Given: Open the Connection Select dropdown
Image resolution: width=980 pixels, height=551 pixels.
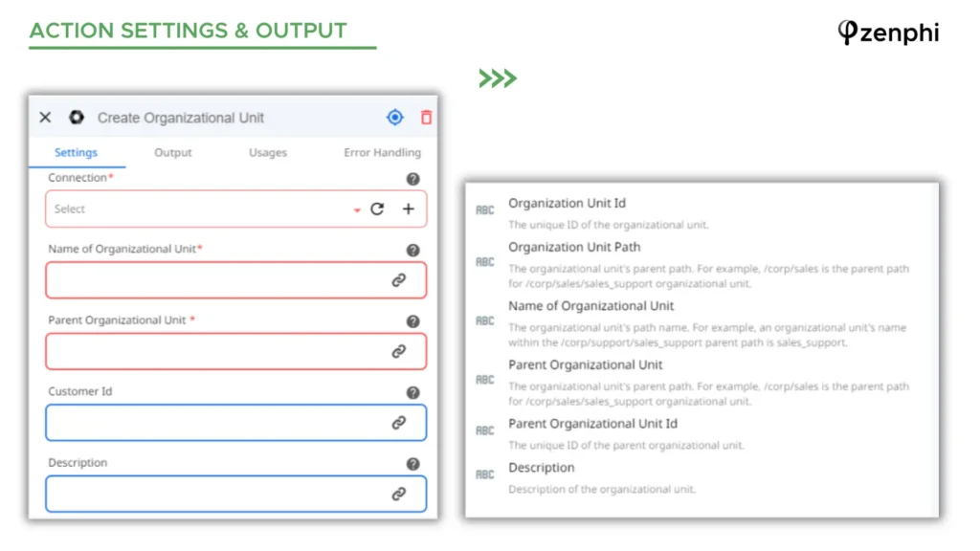Looking at the screenshot, I should pos(235,209).
